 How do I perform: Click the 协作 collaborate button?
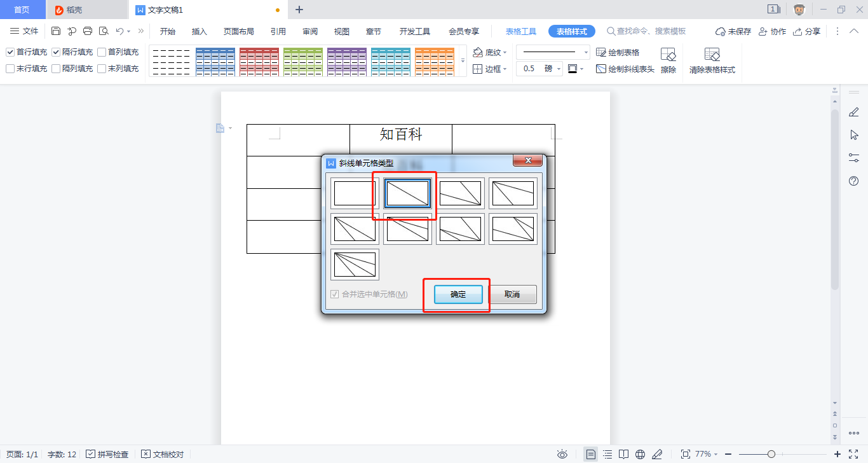click(772, 31)
